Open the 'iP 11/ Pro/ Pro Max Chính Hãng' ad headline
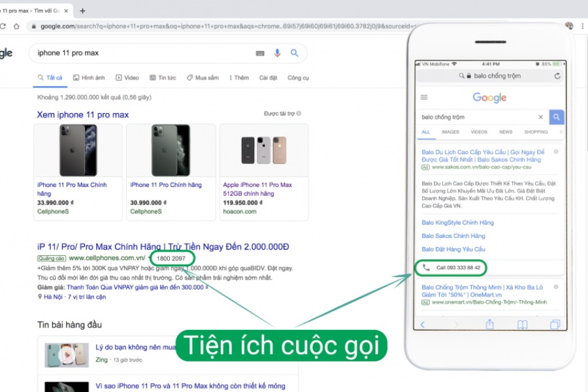The width and height of the screenshot is (588, 392). pyautogui.click(x=163, y=247)
